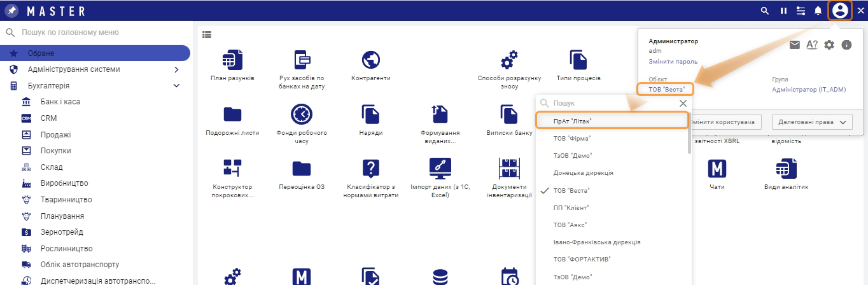Open the План рахунків icon
Viewport: 868px width, 285px height.
tap(232, 60)
